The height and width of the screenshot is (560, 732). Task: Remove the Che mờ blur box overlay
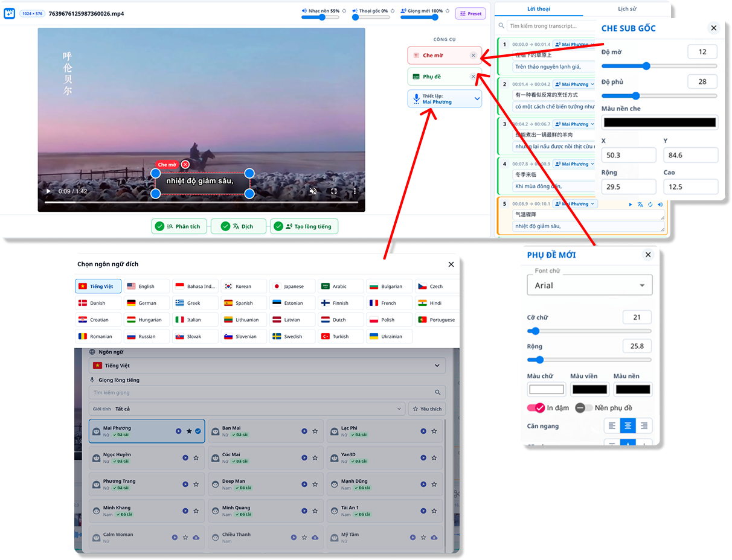(x=185, y=164)
